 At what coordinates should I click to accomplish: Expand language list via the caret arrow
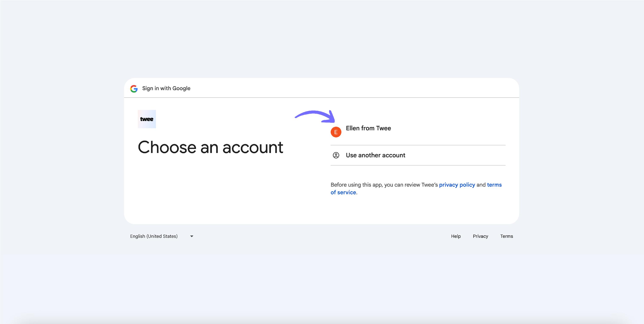[x=192, y=236]
